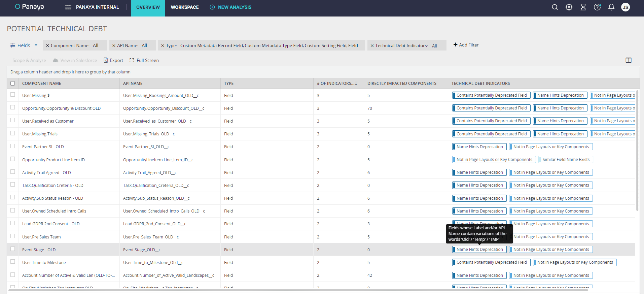Screen dimensions: 644x294
Task: Remove the Technical Debt Indicators filter
Action: tap(372, 45)
